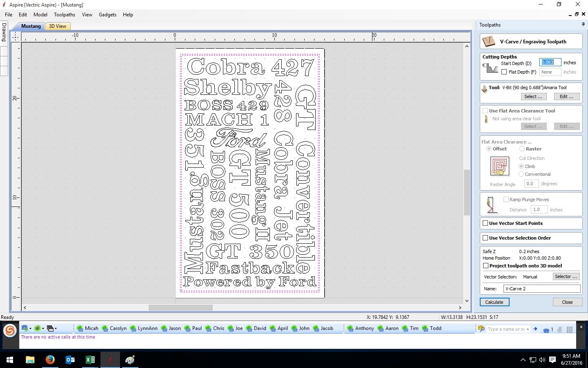Expand the name search dropdown arrow
This screenshot has width=588, height=368.
point(528,329)
